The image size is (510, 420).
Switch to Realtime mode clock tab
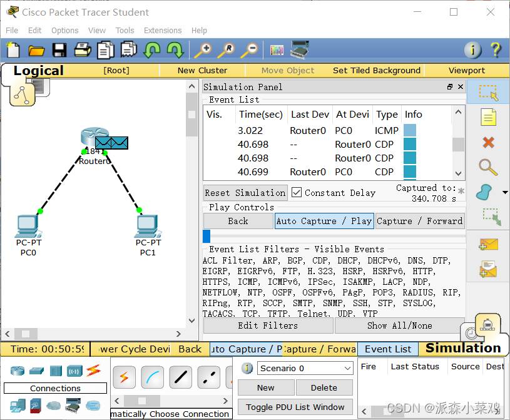pos(471,333)
